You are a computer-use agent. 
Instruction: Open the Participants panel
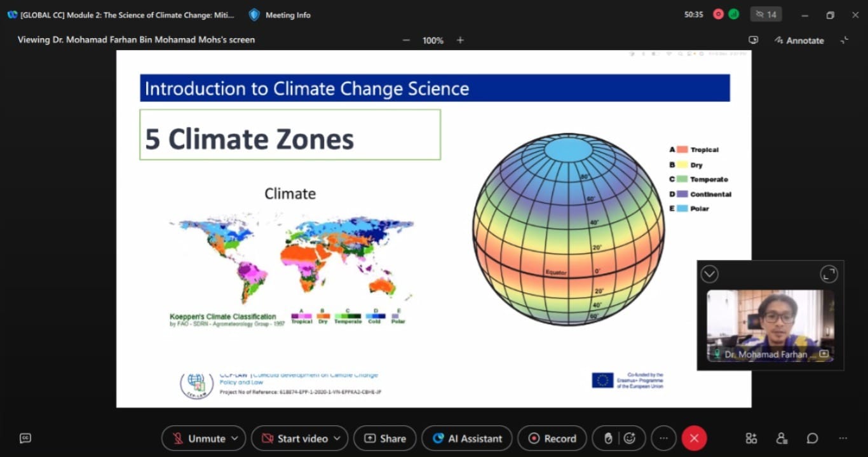tap(782, 438)
